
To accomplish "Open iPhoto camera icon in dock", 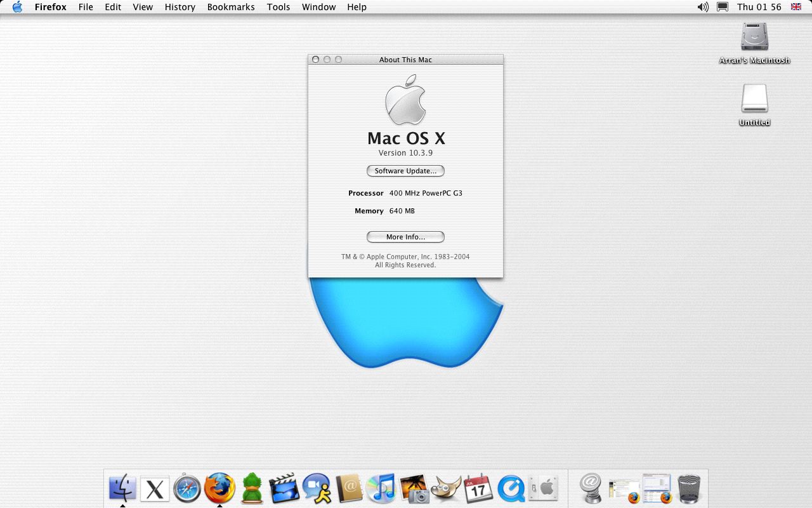I will click(x=415, y=488).
